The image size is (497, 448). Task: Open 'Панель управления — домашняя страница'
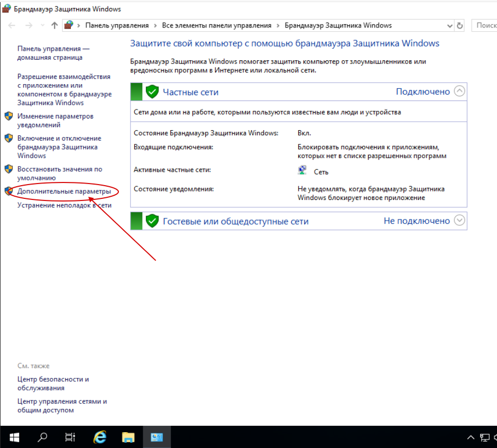(x=53, y=53)
